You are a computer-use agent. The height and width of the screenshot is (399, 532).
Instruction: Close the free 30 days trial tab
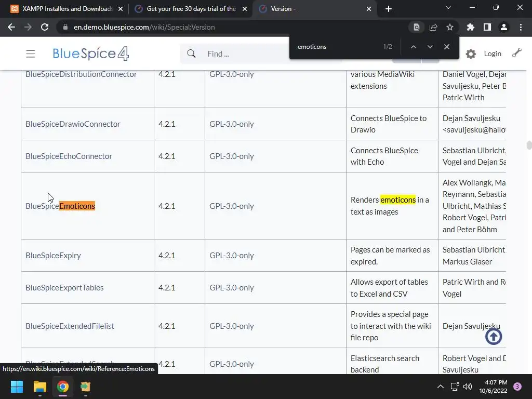click(245, 9)
